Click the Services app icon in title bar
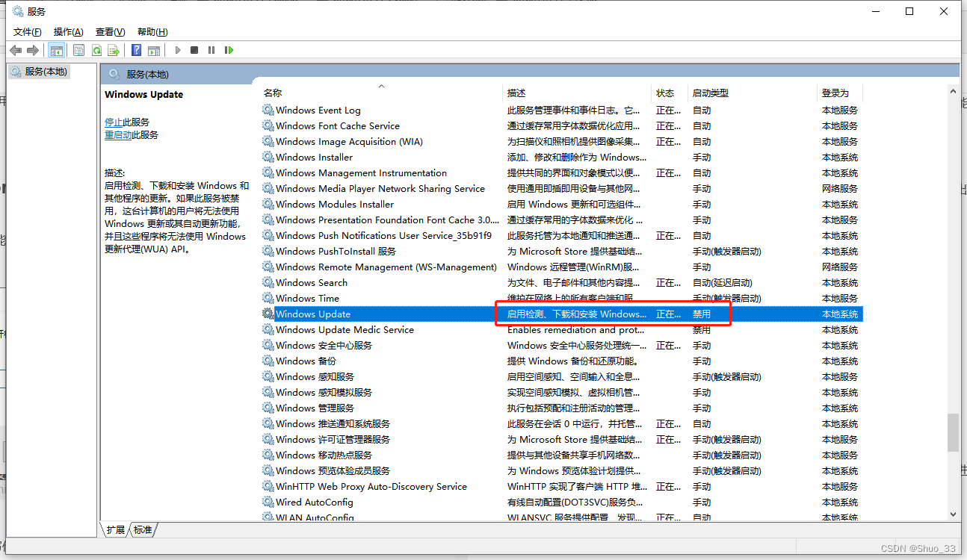967x560 pixels. (18, 11)
